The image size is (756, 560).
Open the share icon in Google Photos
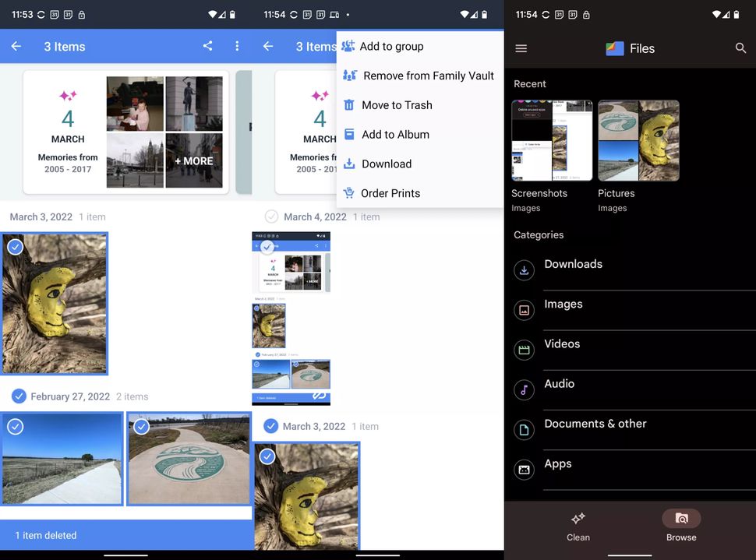(x=207, y=47)
